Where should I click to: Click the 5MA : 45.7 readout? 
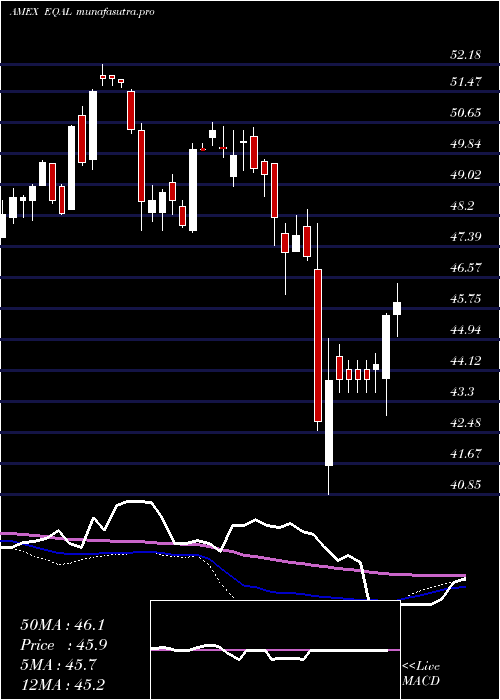pyautogui.click(x=57, y=665)
